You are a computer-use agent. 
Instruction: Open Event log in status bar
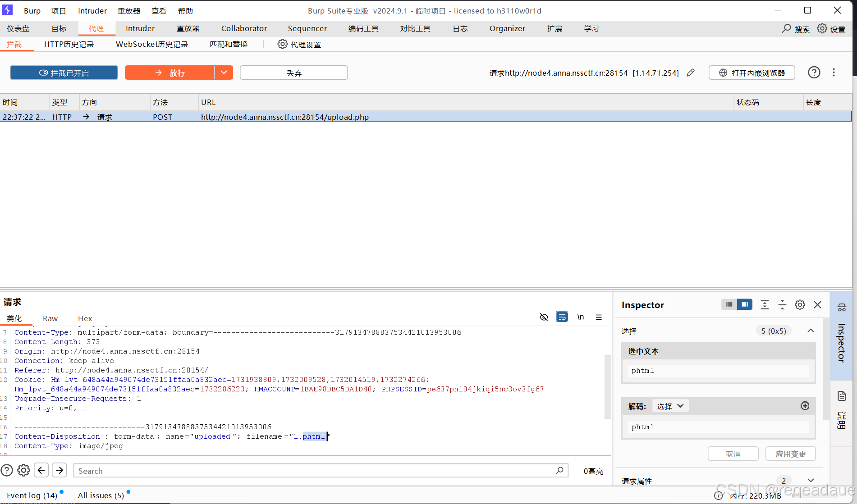pos(32,495)
